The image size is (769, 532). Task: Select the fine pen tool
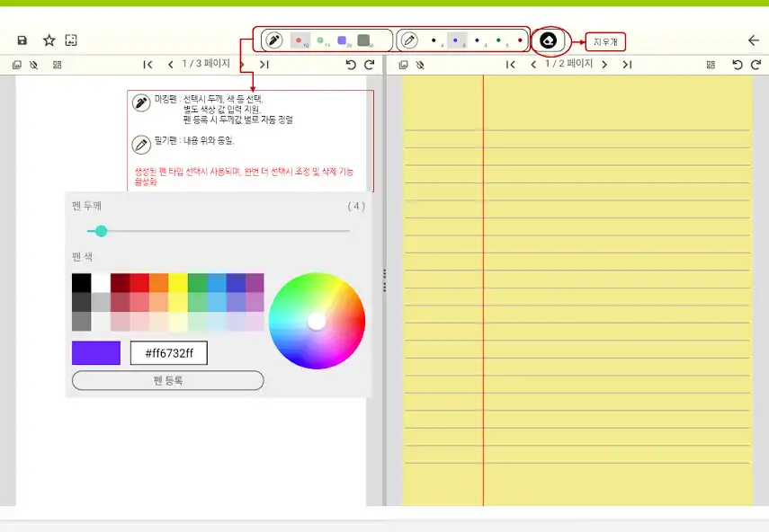click(x=409, y=40)
